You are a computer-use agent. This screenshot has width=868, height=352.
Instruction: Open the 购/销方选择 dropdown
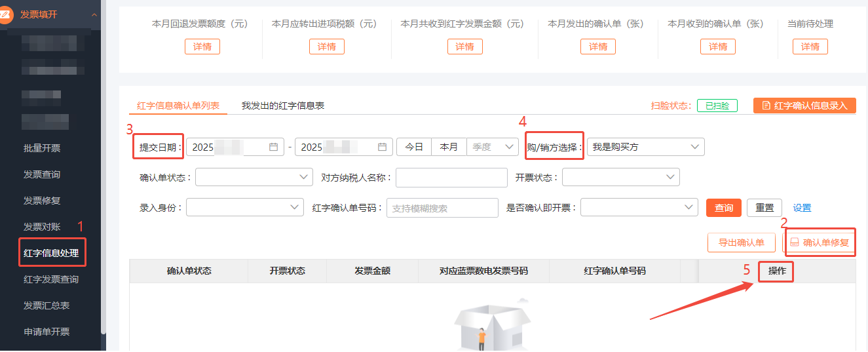coord(645,147)
